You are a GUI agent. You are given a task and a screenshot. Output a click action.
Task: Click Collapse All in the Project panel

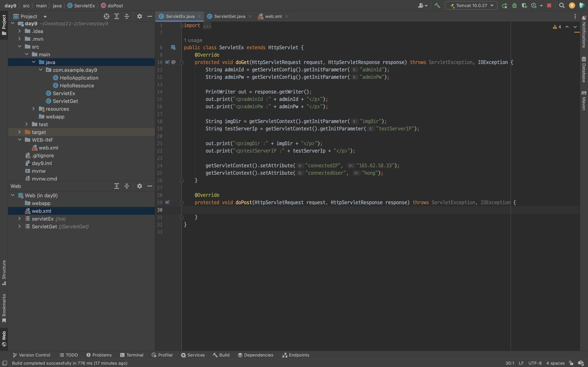(x=127, y=16)
